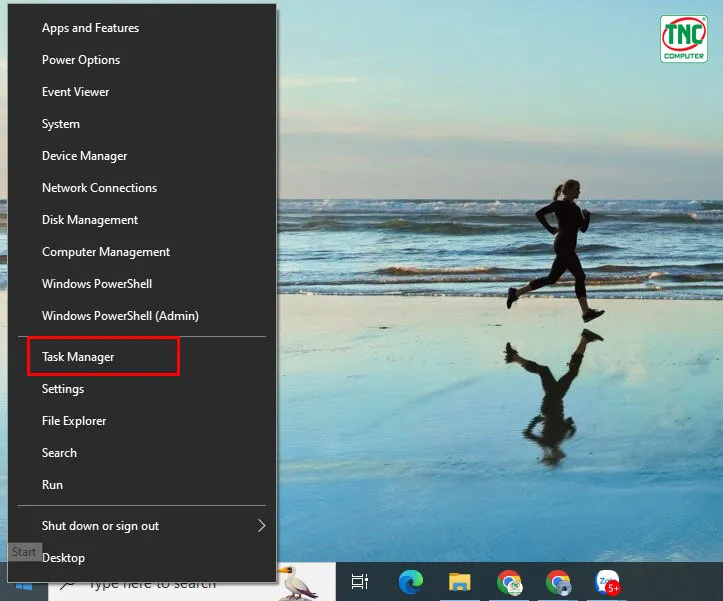Click the bird search highlight icon
The image size is (723, 601).
click(x=298, y=583)
